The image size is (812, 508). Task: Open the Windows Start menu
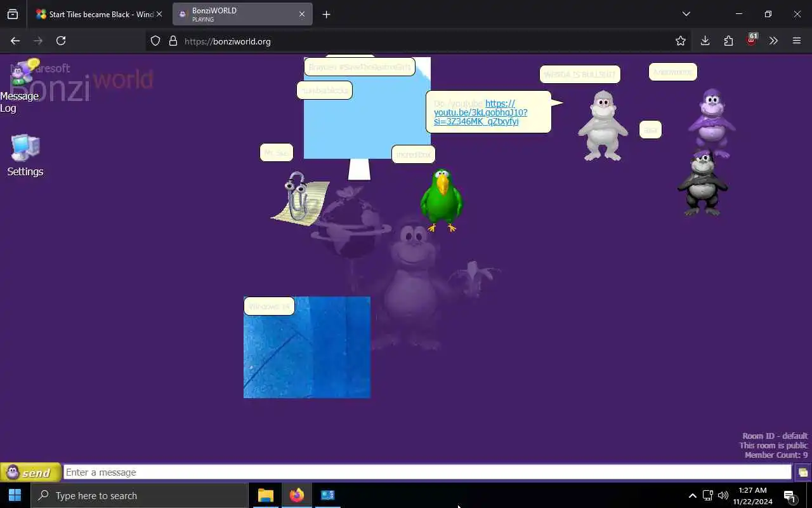(15, 495)
